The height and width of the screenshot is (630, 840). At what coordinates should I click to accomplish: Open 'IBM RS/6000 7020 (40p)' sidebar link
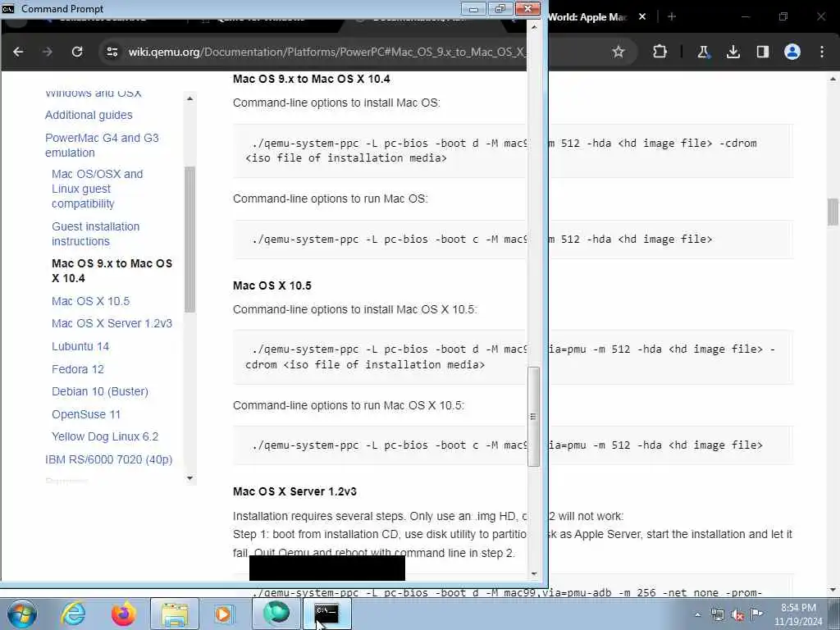coord(109,459)
